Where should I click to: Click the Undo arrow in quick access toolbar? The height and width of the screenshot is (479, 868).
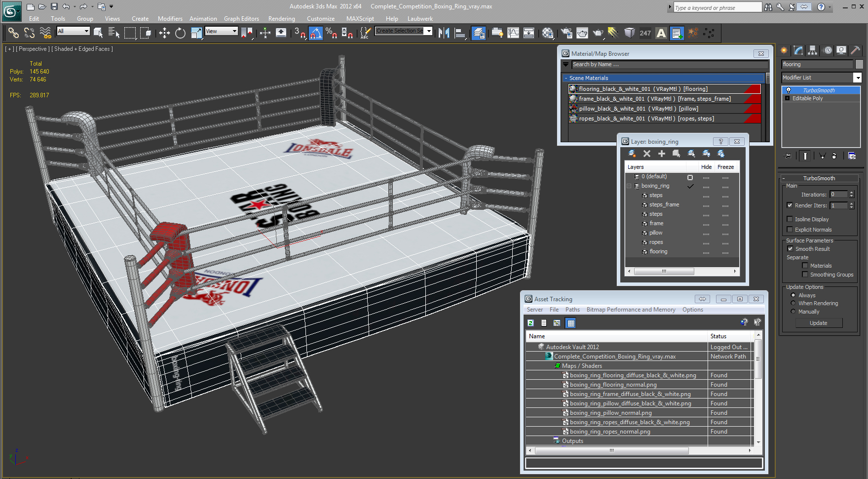pos(66,6)
